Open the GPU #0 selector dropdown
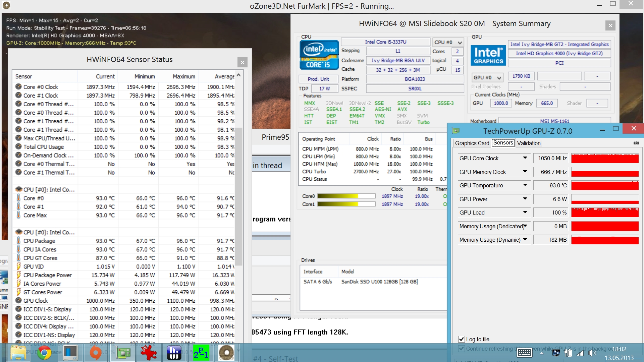Image resolution: width=644 pixels, height=362 pixels. coord(487,77)
